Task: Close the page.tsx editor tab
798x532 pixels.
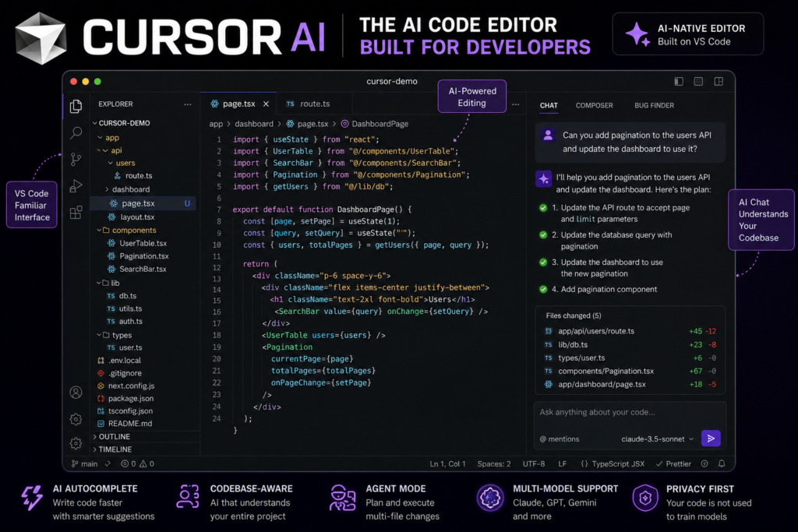Action: pyautogui.click(x=266, y=104)
